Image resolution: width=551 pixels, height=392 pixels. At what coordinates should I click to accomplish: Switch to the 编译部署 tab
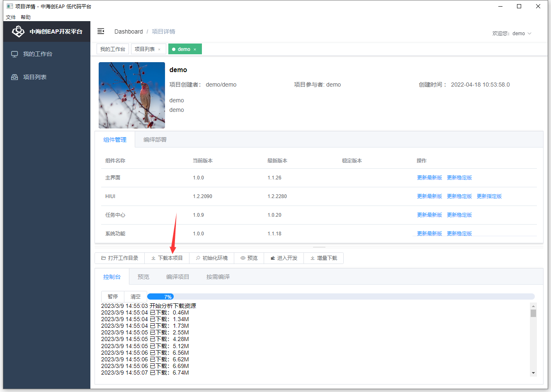click(x=155, y=140)
